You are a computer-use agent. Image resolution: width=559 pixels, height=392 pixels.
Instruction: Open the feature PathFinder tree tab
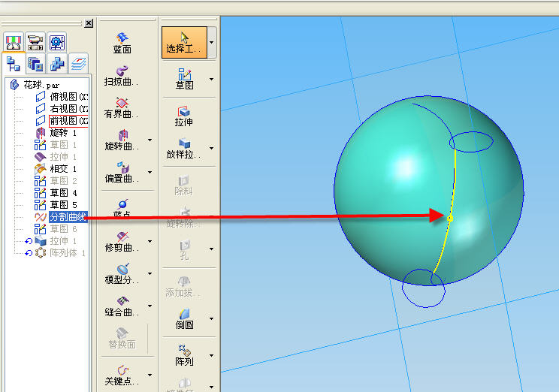(14, 64)
